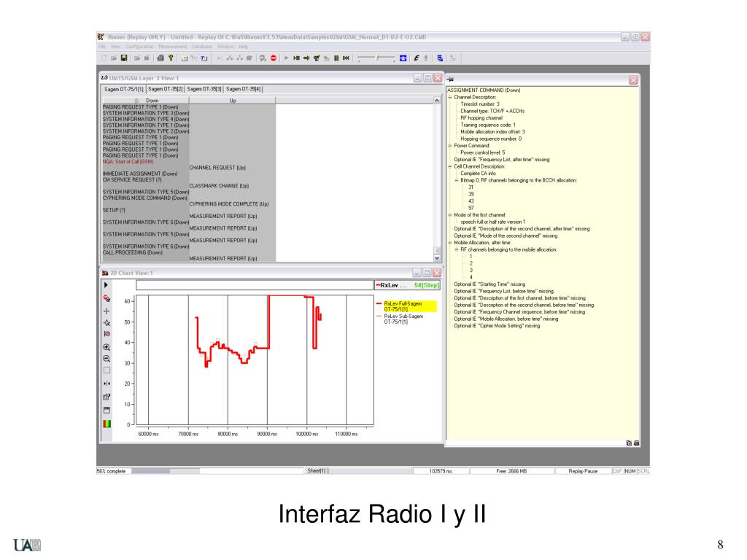Viewport: 747px width, 560px height.
Task: Click the Zoom Out magnifier in chart
Action: point(107,359)
